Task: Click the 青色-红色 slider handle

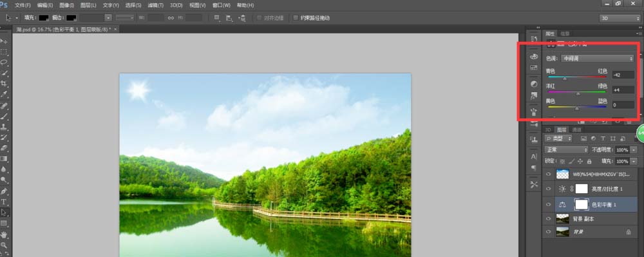Action: [565, 79]
